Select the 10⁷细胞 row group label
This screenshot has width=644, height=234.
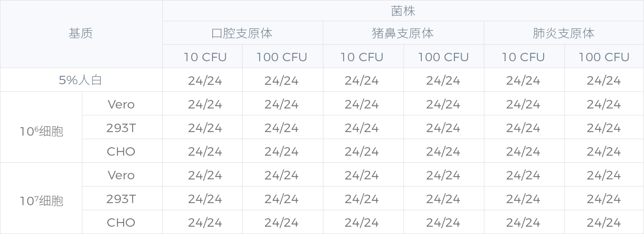pyautogui.click(x=41, y=201)
